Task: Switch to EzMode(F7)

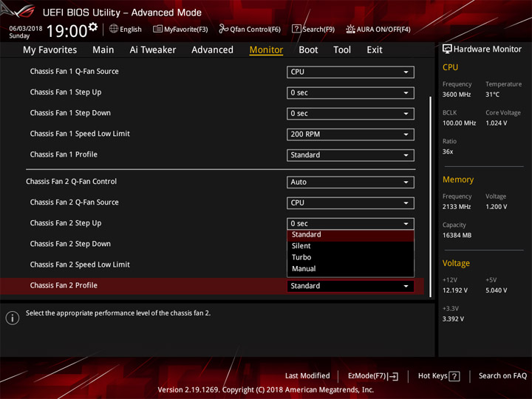Action: click(373, 376)
